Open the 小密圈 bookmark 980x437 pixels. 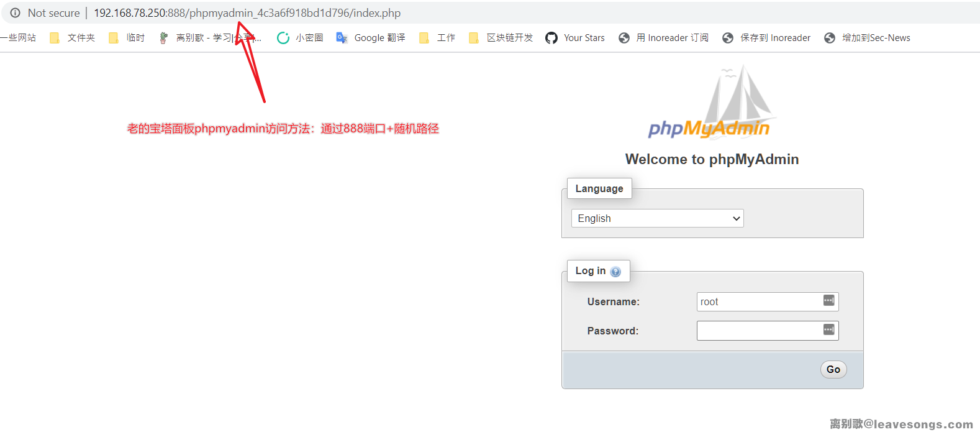300,38
